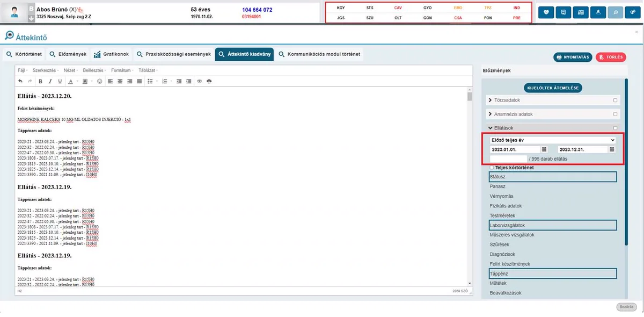Tick the Anamnézis adatok checkbox

(615, 114)
